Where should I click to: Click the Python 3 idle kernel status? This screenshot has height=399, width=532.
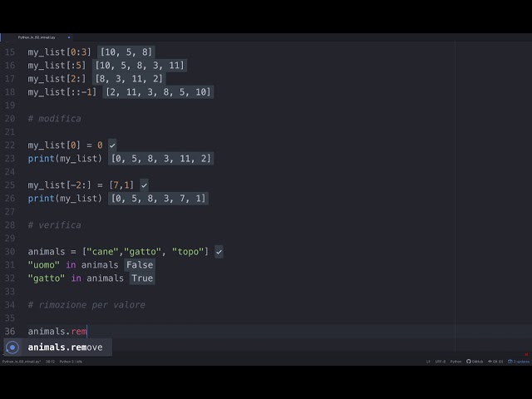(71, 362)
